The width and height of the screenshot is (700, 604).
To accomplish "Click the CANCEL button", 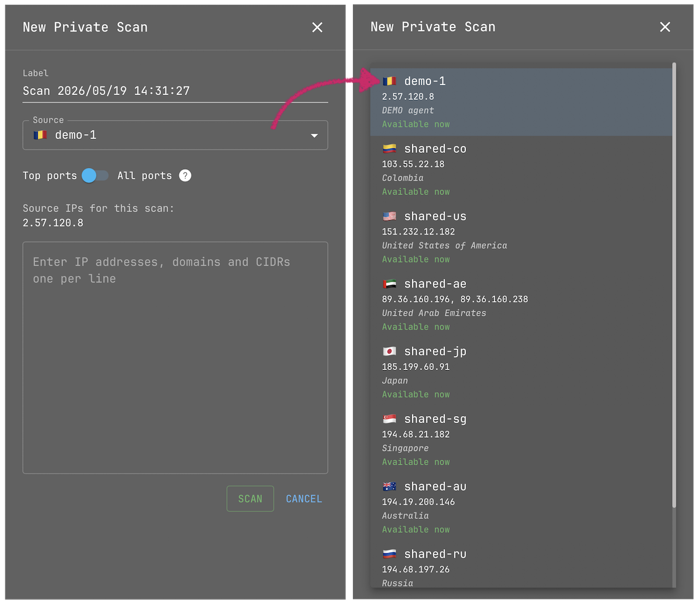I will pos(304,499).
